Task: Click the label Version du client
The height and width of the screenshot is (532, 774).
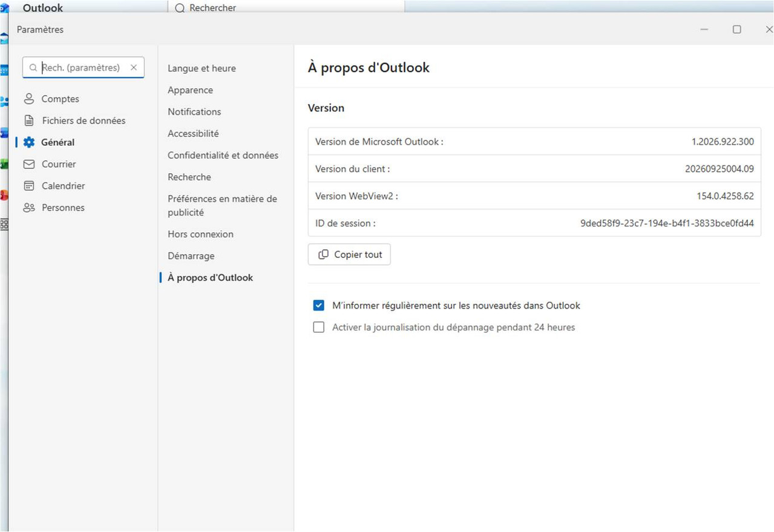Action: click(352, 169)
